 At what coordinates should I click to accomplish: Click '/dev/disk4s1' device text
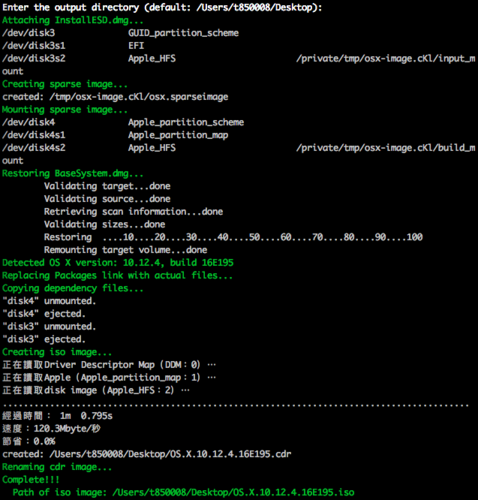point(34,135)
